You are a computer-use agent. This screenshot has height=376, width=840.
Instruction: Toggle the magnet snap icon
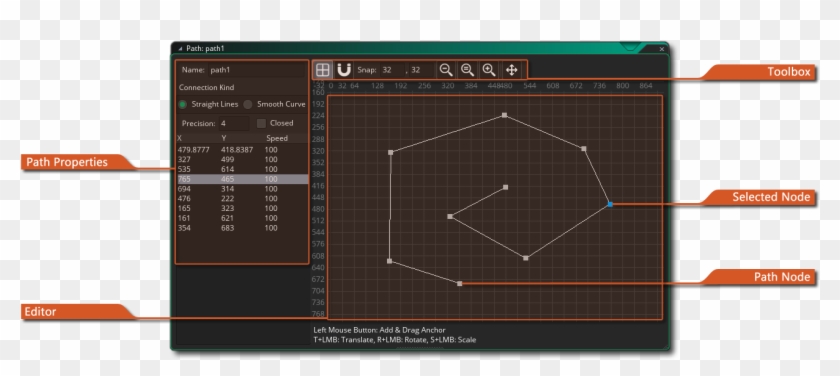point(343,70)
